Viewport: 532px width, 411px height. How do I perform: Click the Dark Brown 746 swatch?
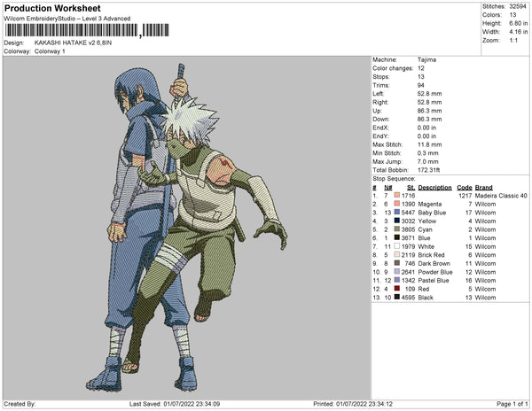[x=397, y=263]
